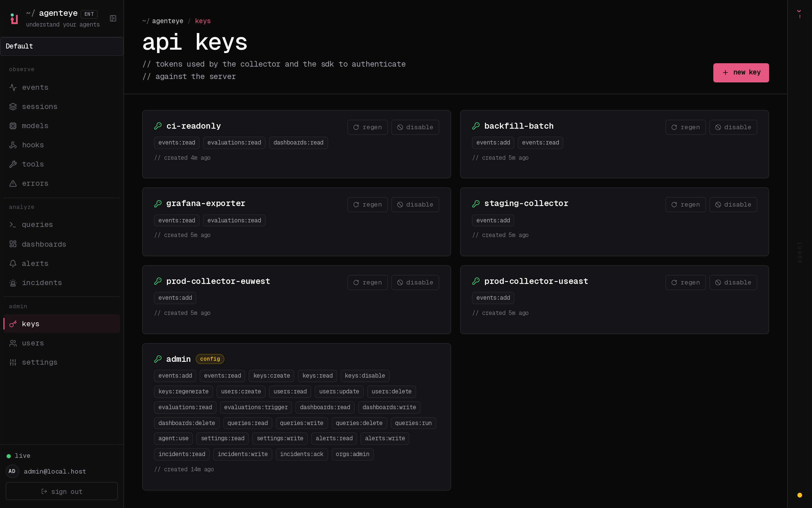812x508 pixels.
Task: Open alerts page
Action: click(62, 263)
